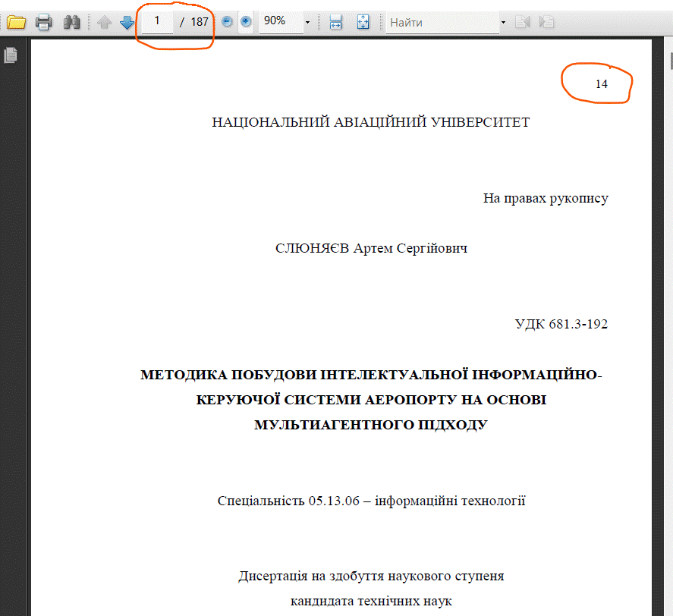The image size is (673, 616).
Task: Click the open file folder icon
Action: click(x=16, y=22)
